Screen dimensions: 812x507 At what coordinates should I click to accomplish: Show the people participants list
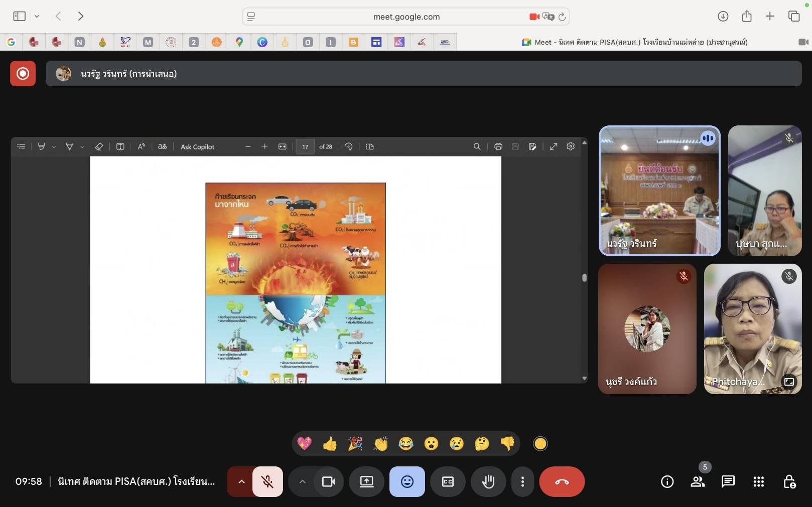(x=698, y=481)
